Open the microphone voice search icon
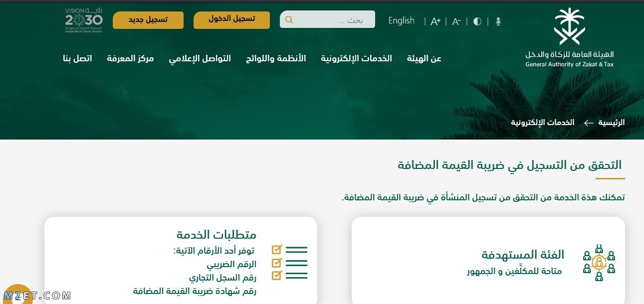The image size is (644, 304). 498,21
